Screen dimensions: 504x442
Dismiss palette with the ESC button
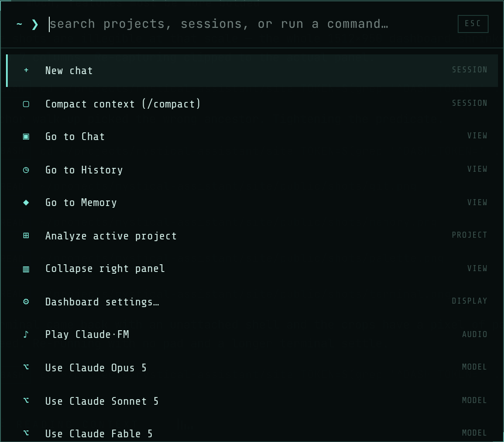pos(473,24)
